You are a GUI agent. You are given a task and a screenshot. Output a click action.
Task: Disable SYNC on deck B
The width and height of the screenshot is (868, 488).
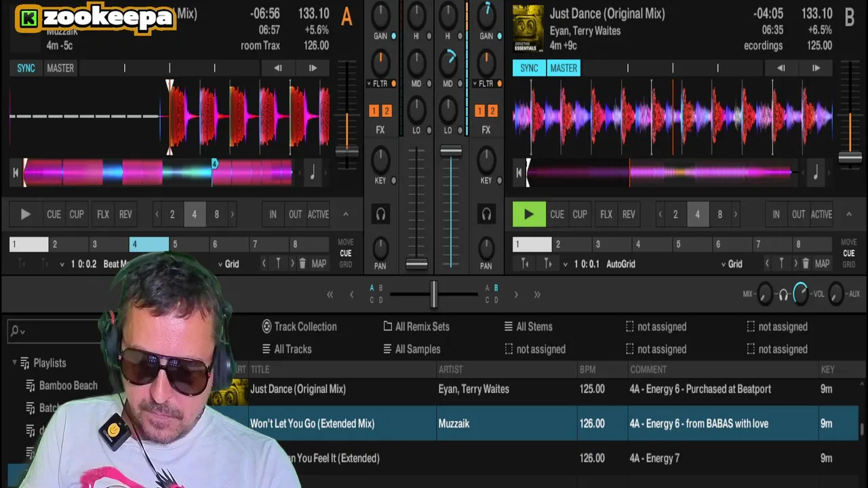(x=529, y=68)
